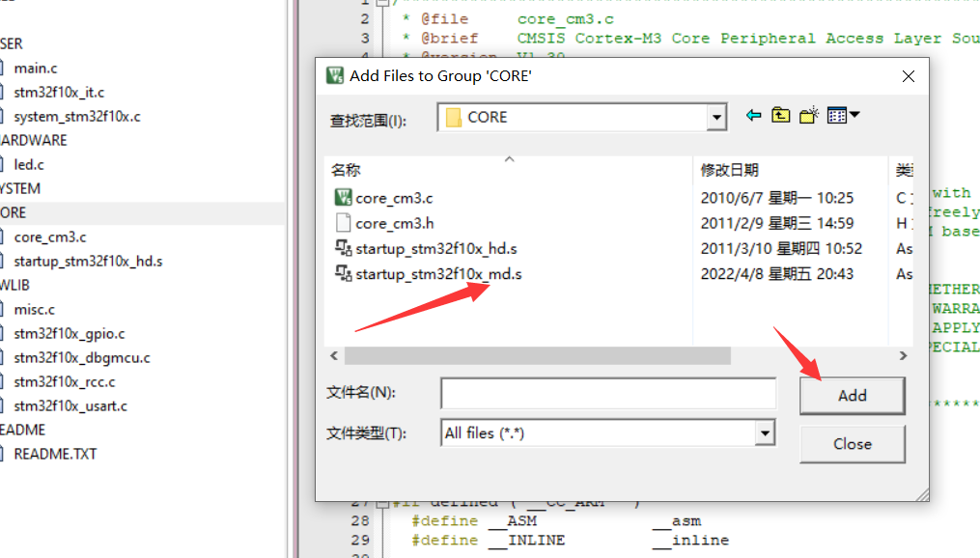Open core_cm3.c in the project tree
The image size is (980, 558).
click(x=50, y=237)
